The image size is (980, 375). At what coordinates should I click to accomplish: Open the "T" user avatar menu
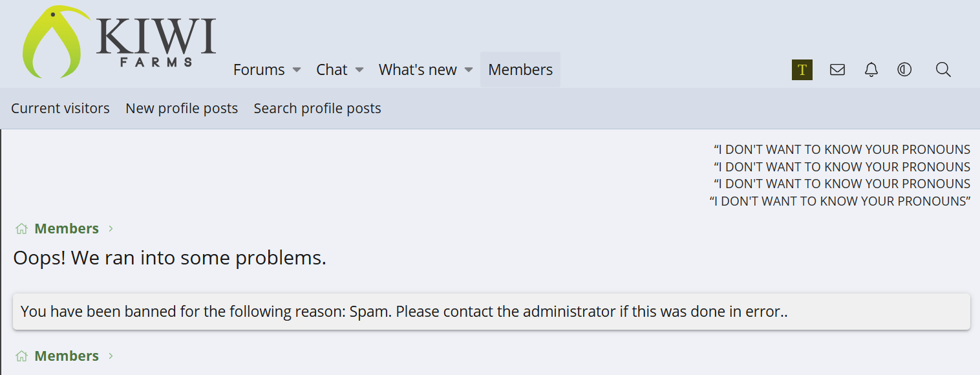[x=802, y=70]
